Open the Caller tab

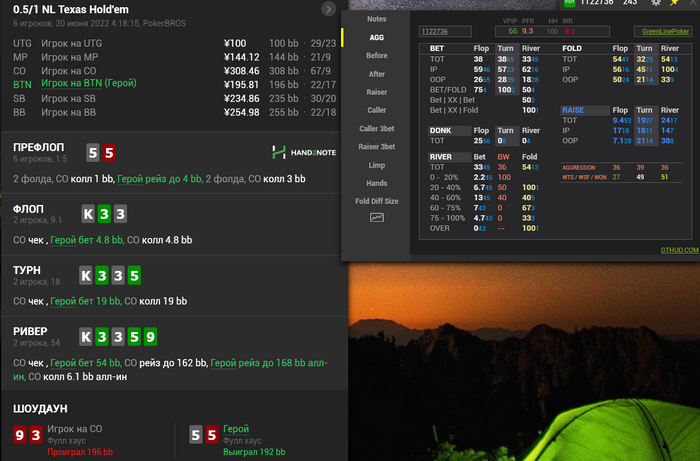click(x=377, y=110)
